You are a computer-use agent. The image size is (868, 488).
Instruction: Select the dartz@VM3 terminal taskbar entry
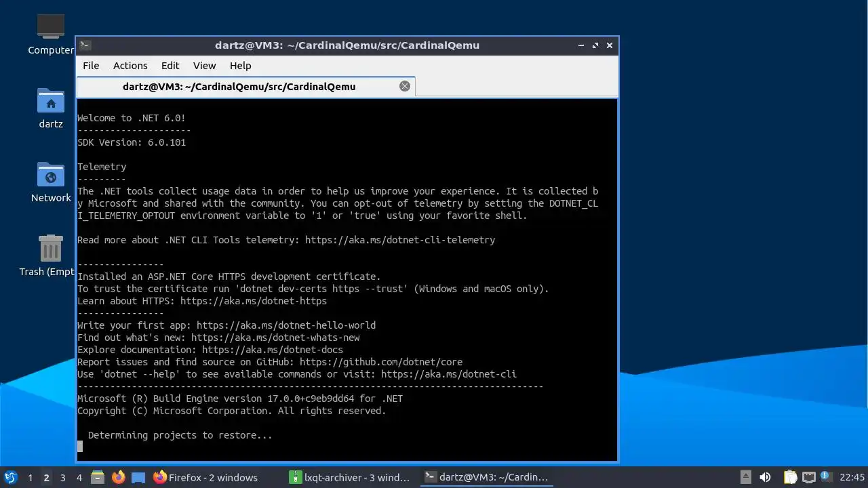pyautogui.click(x=486, y=477)
